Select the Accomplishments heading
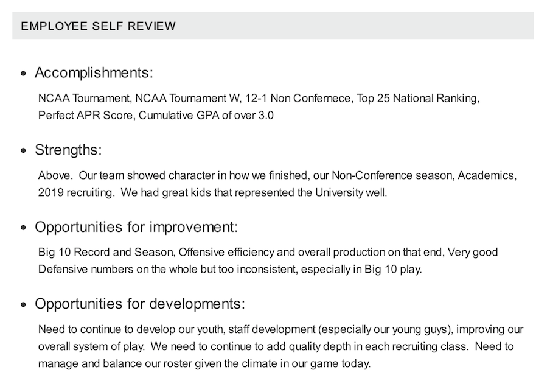 tap(94, 73)
